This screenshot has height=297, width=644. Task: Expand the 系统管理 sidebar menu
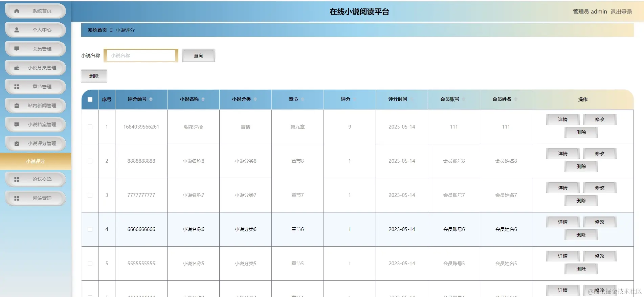tap(36, 198)
